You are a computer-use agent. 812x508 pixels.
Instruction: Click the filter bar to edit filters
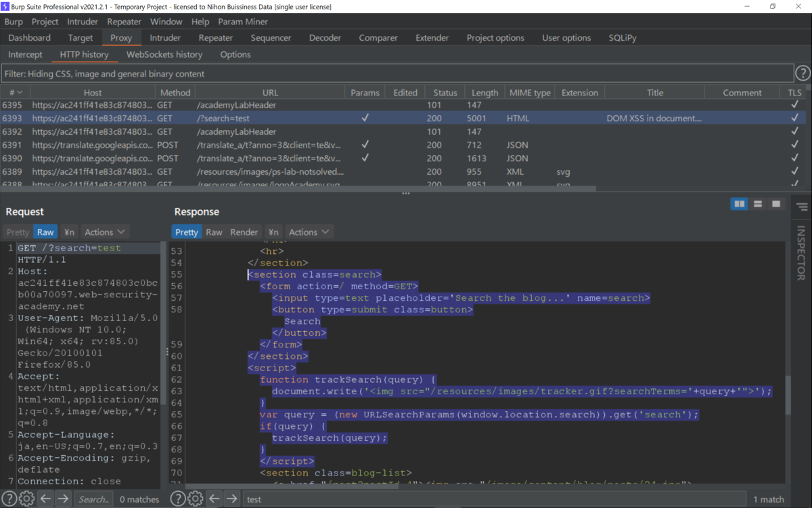(398, 73)
